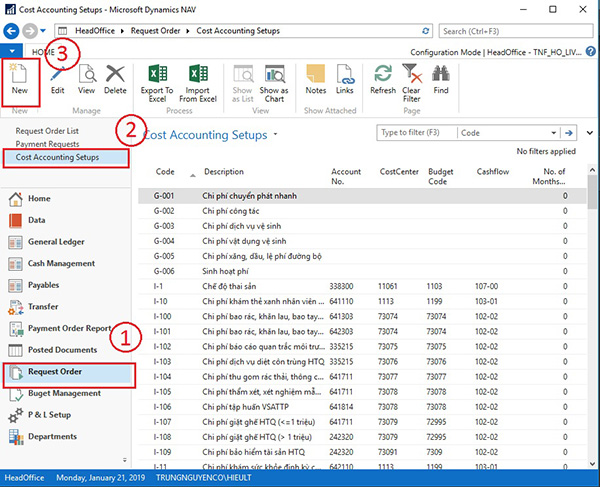Select Request Order navigation item

pos(69,373)
